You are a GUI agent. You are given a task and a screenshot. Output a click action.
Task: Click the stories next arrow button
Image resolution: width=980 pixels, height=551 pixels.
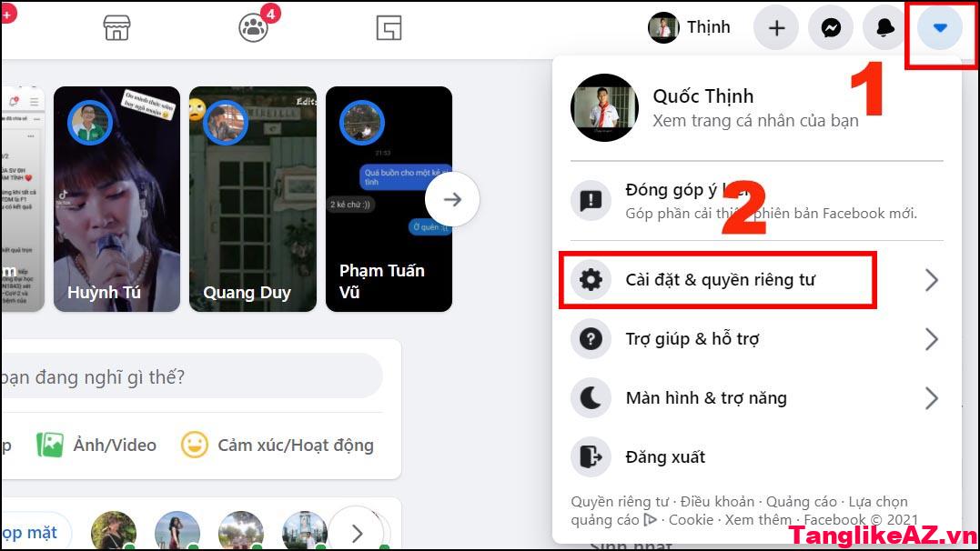[452, 199]
